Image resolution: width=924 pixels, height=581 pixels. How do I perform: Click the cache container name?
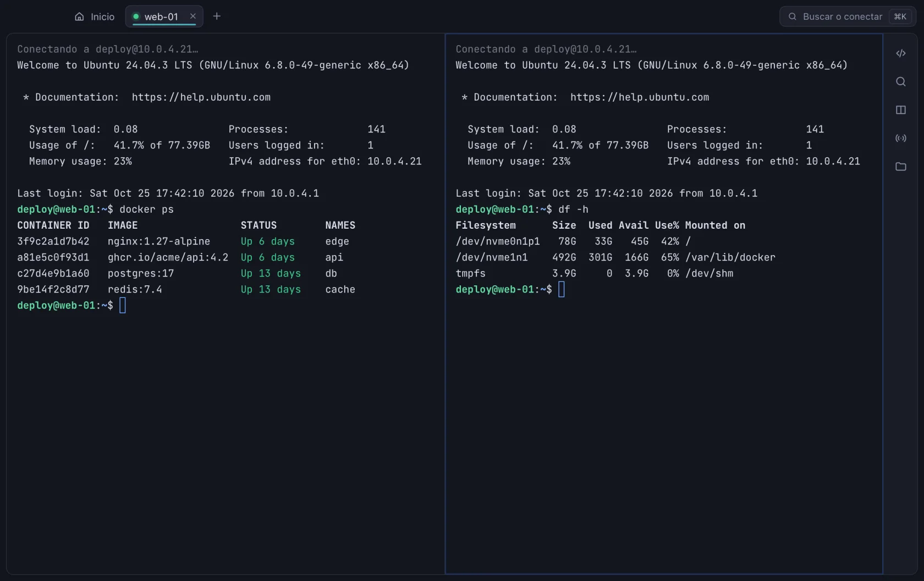point(340,289)
